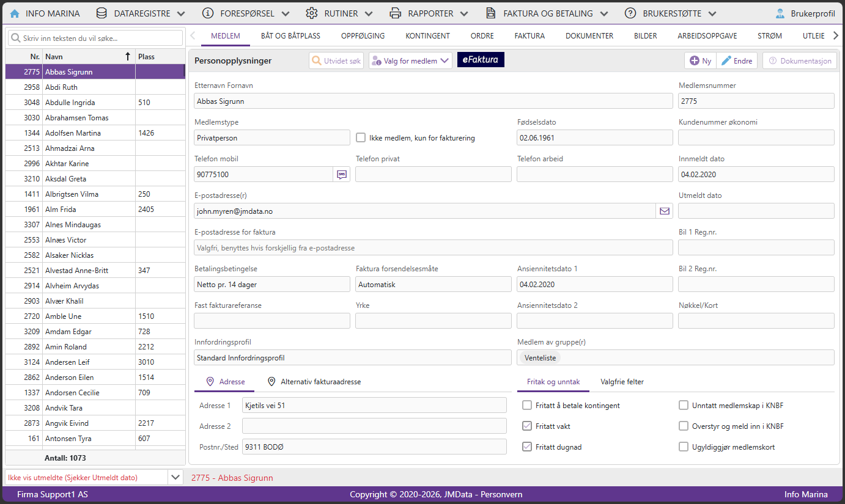Click the Info Marina home icon
The height and width of the screenshot is (504, 845).
tap(15, 13)
